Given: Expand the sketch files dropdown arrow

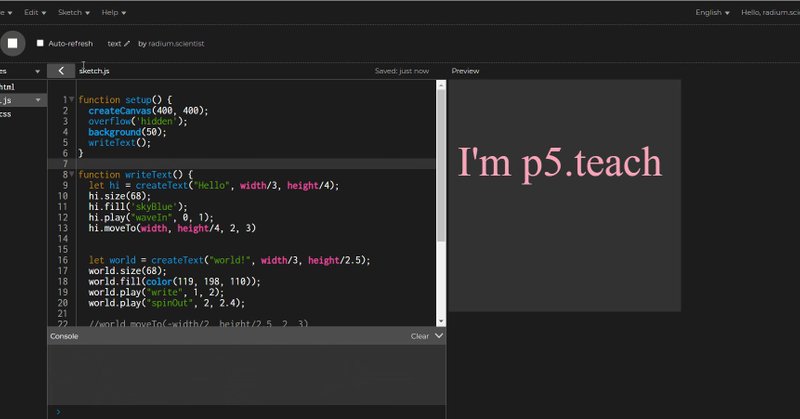Looking at the screenshot, I should point(37,71).
